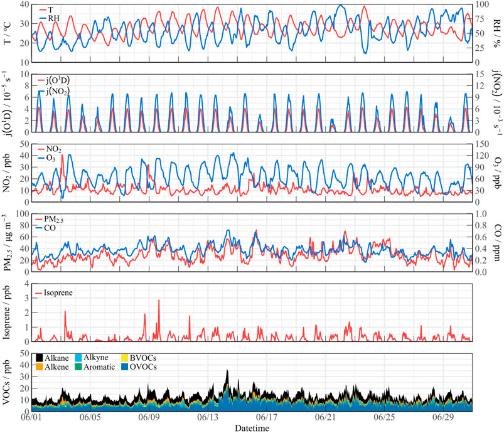Click the j(NO2) legend entry
This screenshot has width=504, height=433.
tap(53, 91)
